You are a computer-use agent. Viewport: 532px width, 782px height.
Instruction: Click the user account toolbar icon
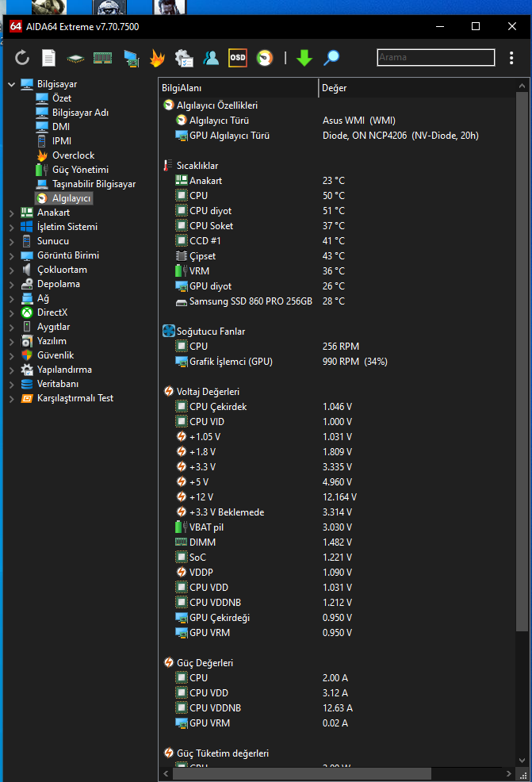point(211,58)
